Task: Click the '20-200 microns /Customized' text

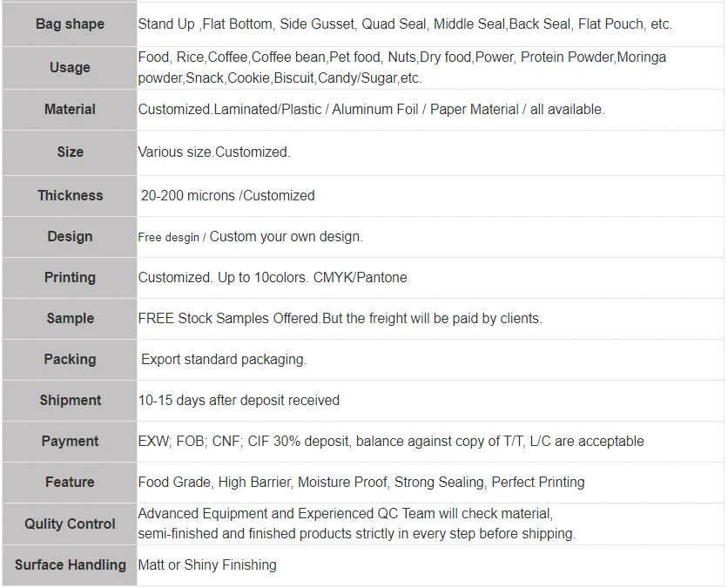Action: (x=227, y=195)
